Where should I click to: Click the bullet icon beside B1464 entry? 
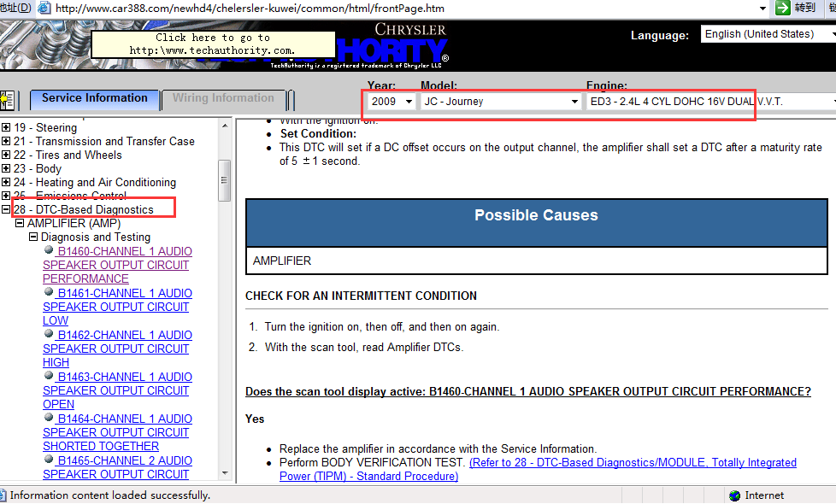49,418
